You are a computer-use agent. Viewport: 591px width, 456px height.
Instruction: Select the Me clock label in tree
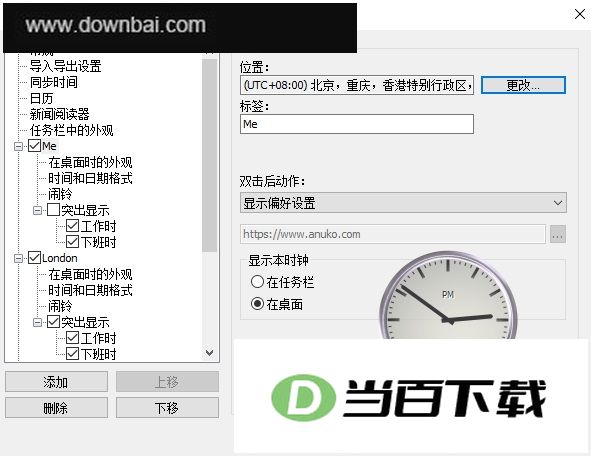49,146
